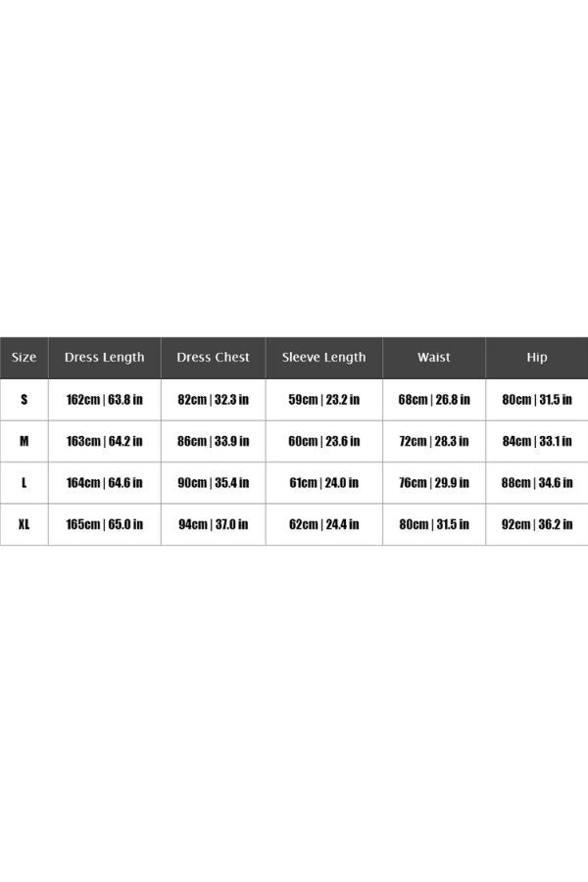Image resolution: width=588 pixels, height=882 pixels.
Task: Click the 86cm | 33.9 in cell
Action: [x=213, y=441]
